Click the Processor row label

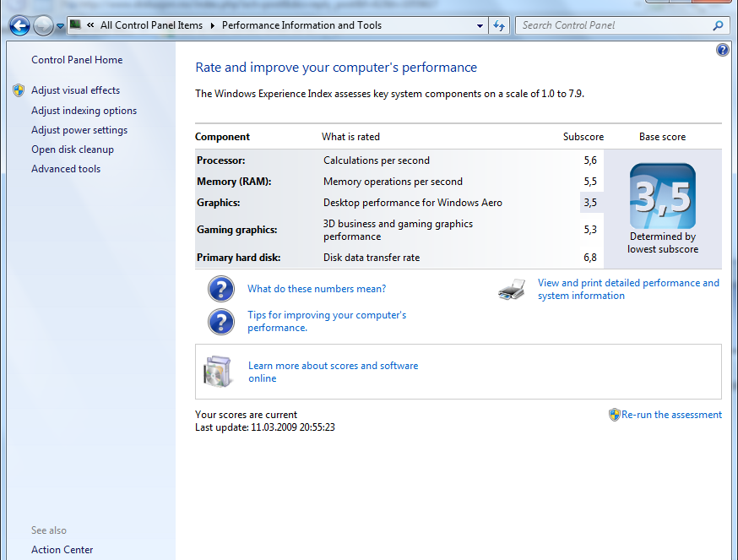pyautogui.click(x=220, y=160)
